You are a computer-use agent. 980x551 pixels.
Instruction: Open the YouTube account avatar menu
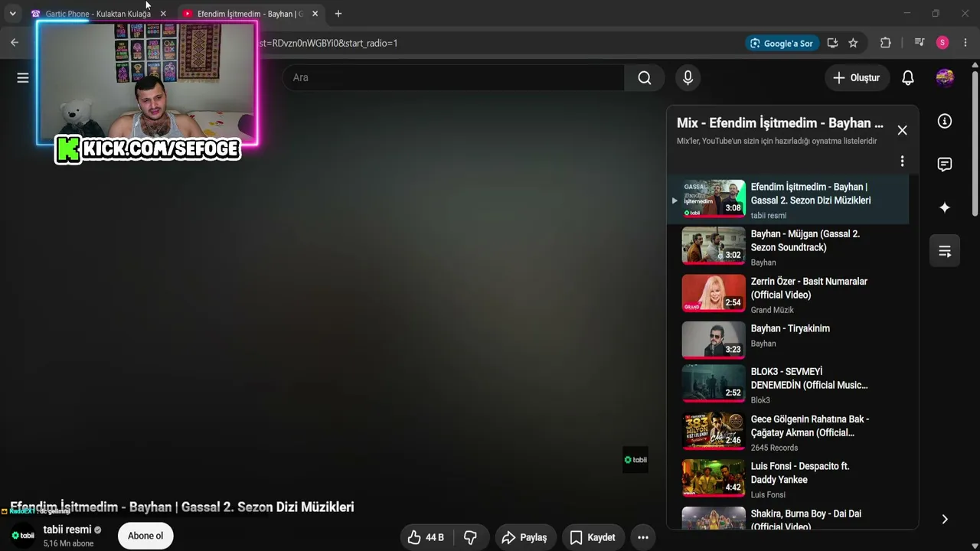pos(945,77)
